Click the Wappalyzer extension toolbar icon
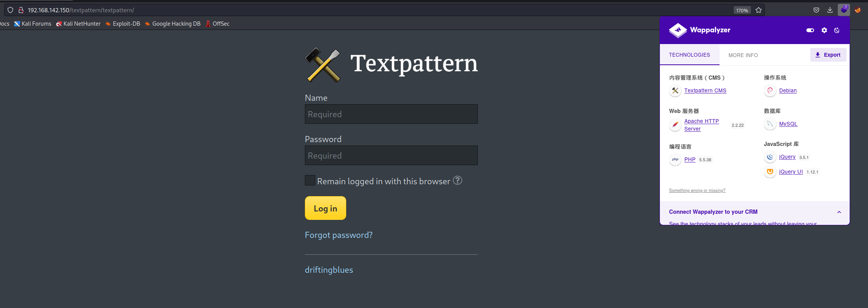 click(x=844, y=10)
